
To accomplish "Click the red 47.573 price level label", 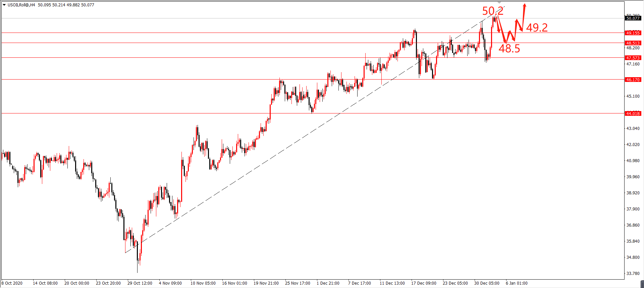I will pos(633,58).
